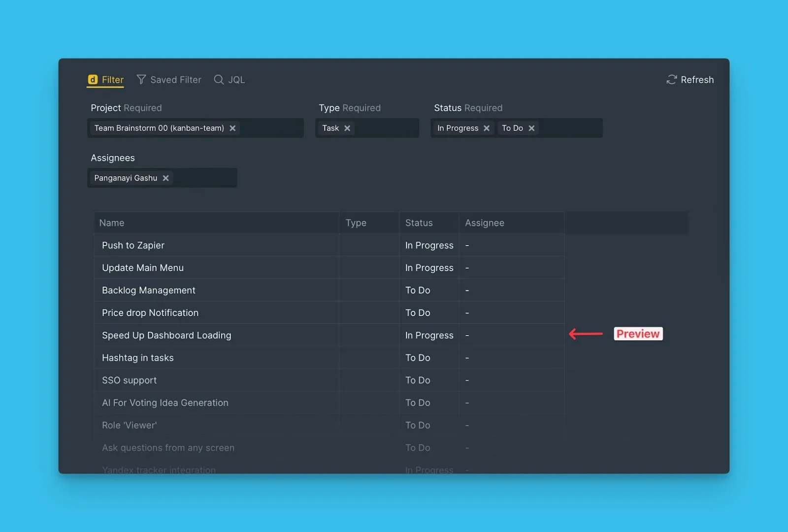The width and height of the screenshot is (788, 532).
Task: Click the Status column header
Action: point(419,223)
